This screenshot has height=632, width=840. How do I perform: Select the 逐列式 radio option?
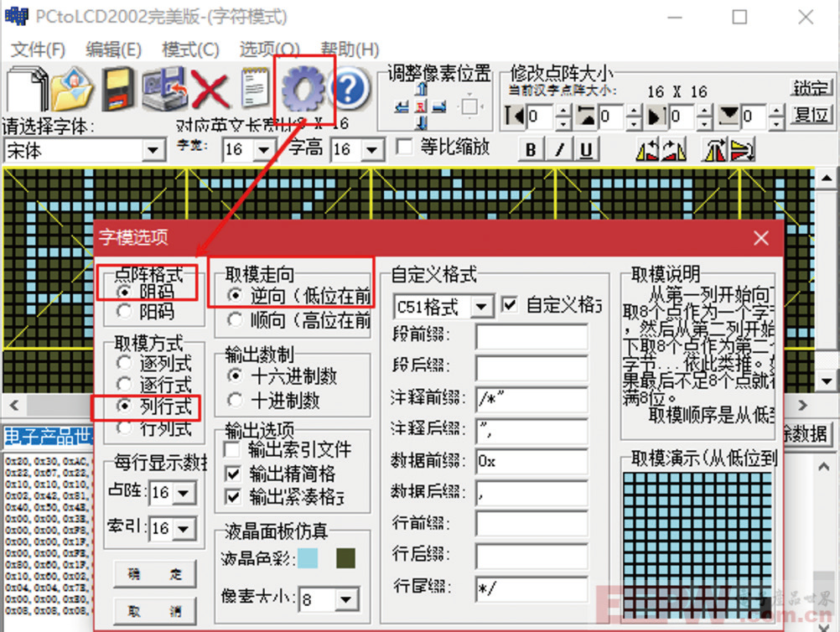(x=124, y=363)
